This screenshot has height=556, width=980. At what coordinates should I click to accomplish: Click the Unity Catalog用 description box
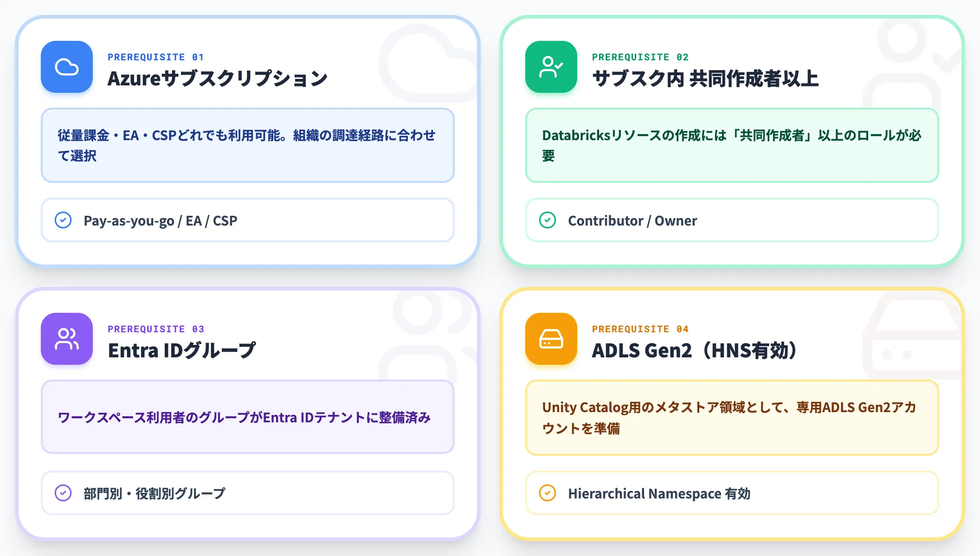pos(732,418)
